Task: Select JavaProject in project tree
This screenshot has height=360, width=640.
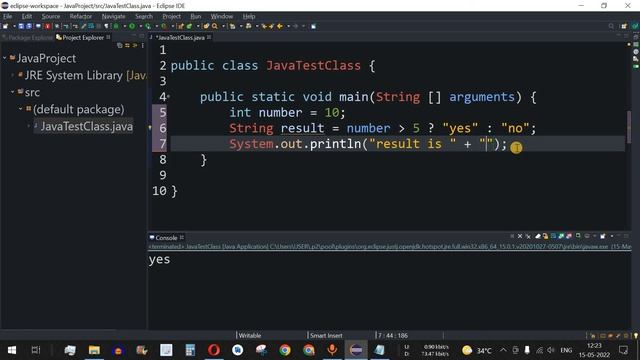Action: [46, 58]
